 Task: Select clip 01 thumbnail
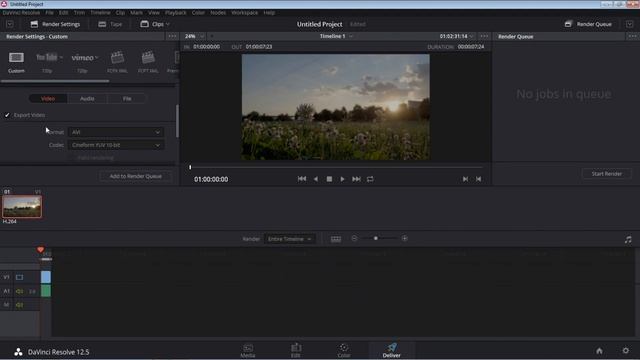coord(22,207)
